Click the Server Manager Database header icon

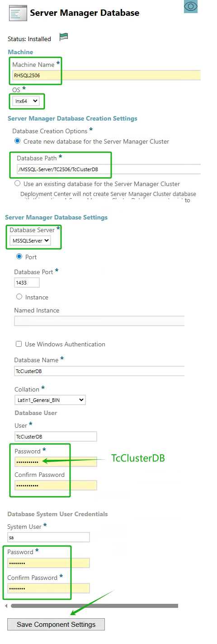click(18, 14)
